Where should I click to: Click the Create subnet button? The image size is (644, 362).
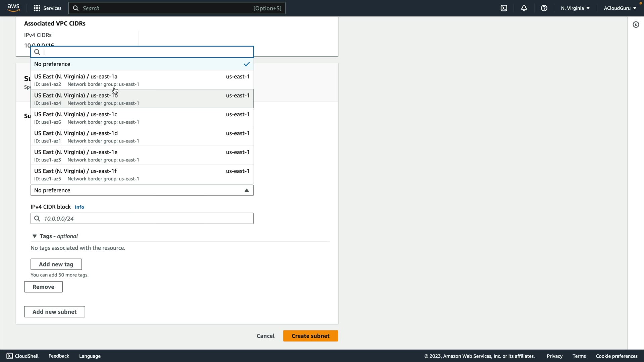[x=310, y=336]
